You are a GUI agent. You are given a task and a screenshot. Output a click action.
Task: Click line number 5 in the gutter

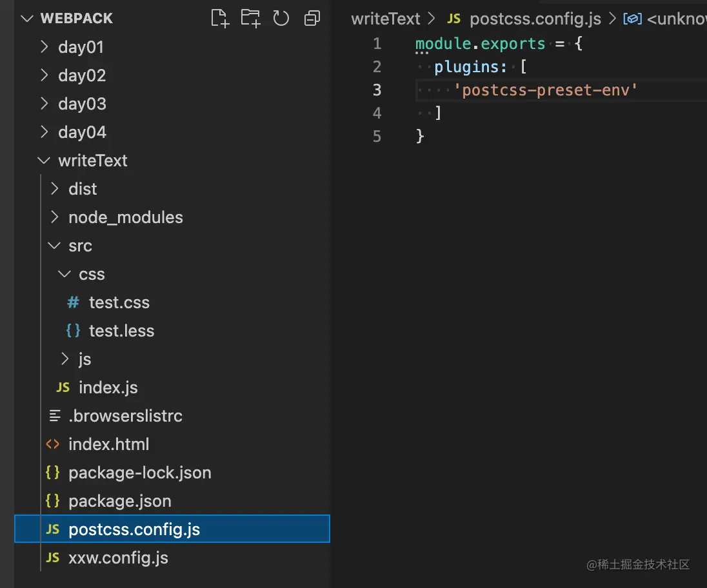pyautogui.click(x=377, y=137)
